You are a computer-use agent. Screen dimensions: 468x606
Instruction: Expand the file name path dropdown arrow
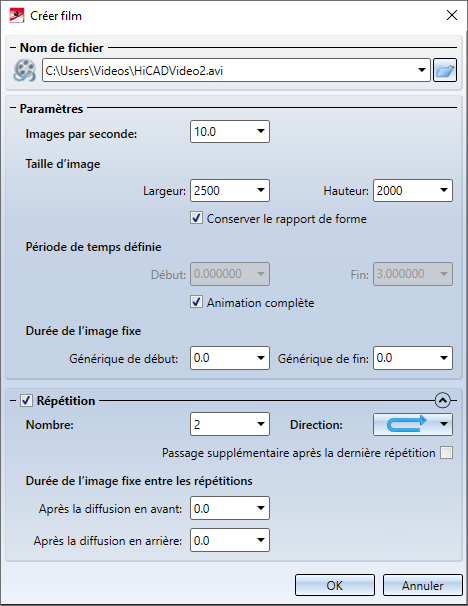tap(422, 70)
